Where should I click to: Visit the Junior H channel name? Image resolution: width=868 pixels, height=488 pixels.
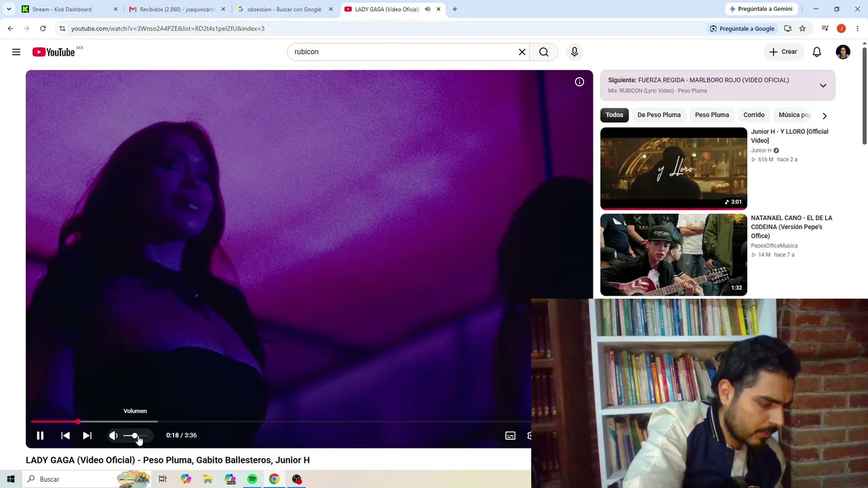point(761,150)
